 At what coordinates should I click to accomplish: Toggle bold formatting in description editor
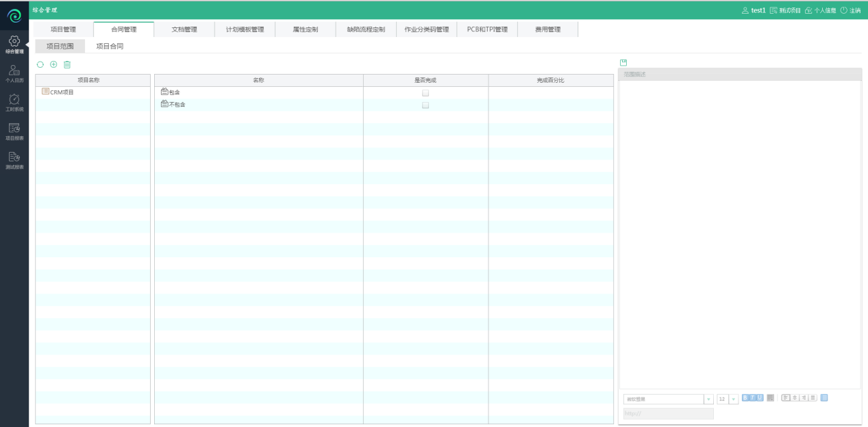click(x=745, y=398)
